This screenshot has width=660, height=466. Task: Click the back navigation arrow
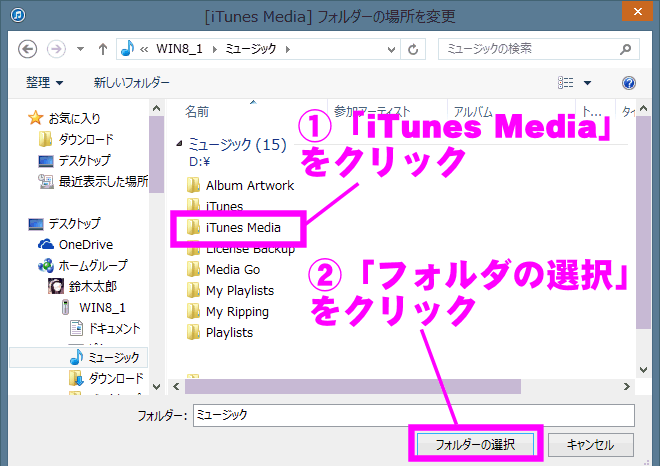(27, 49)
